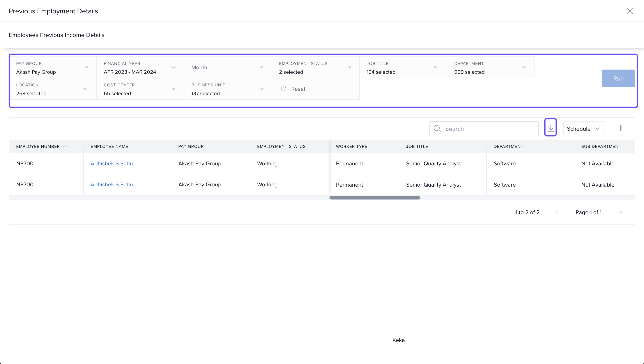Open the Financial Year dropdown
The height and width of the screenshot is (364, 644).
pyautogui.click(x=173, y=68)
